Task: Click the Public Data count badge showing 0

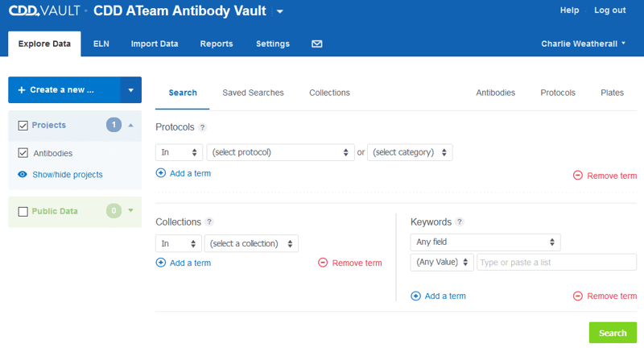Action: point(114,211)
